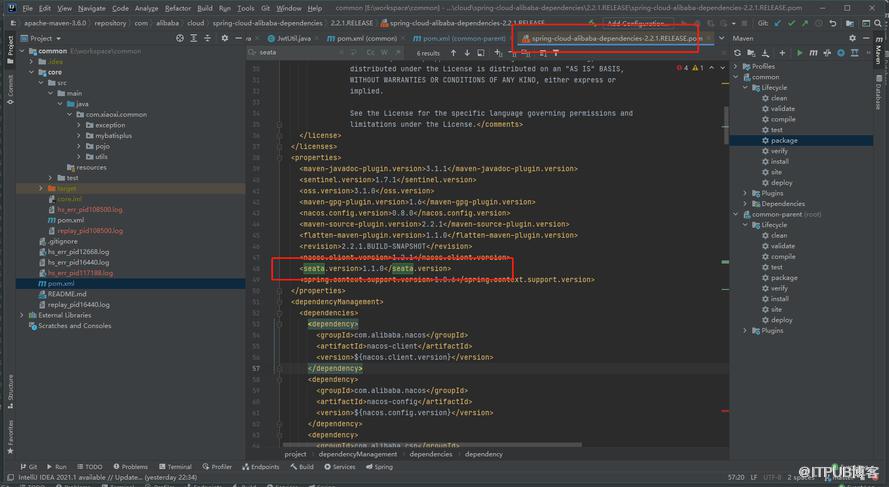Viewport: 889px width, 487px height.
Task: Open the Refactor menu
Action: coord(177,9)
